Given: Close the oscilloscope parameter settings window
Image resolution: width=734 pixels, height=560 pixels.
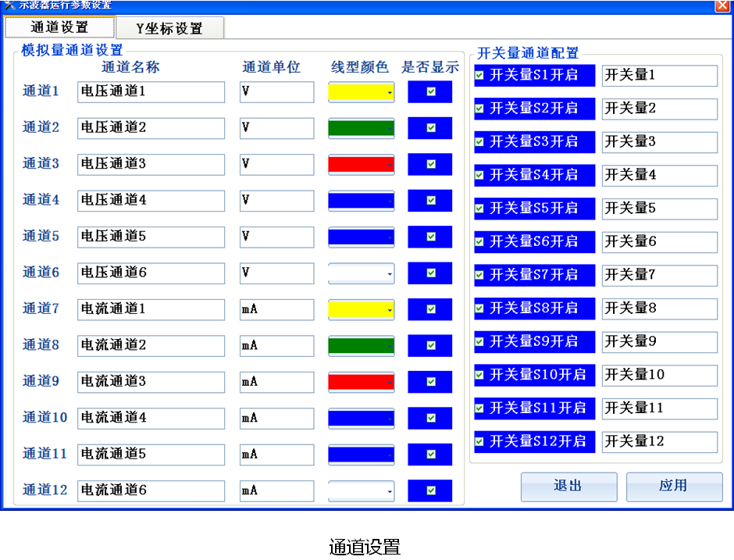Looking at the screenshot, I should (x=722, y=5).
